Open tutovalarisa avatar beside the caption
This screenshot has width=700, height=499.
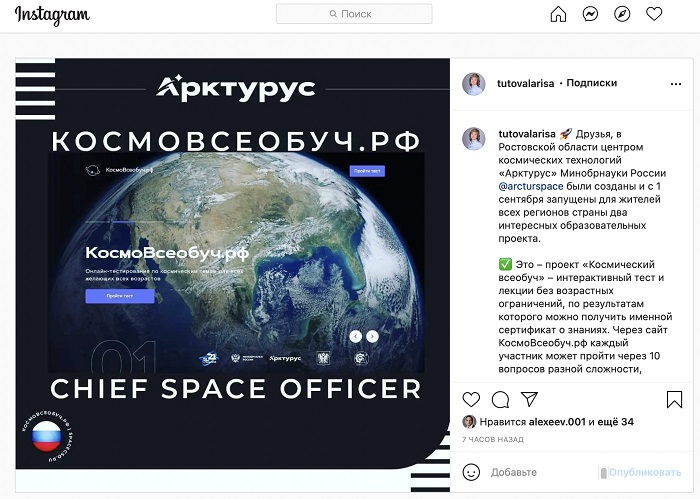pyautogui.click(x=474, y=138)
